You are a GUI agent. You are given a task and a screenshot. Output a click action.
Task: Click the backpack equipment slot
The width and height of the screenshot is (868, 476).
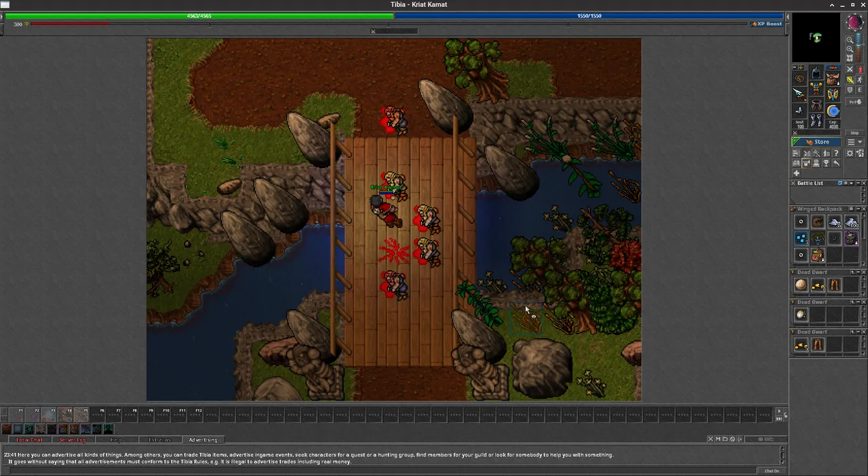[833, 78]
